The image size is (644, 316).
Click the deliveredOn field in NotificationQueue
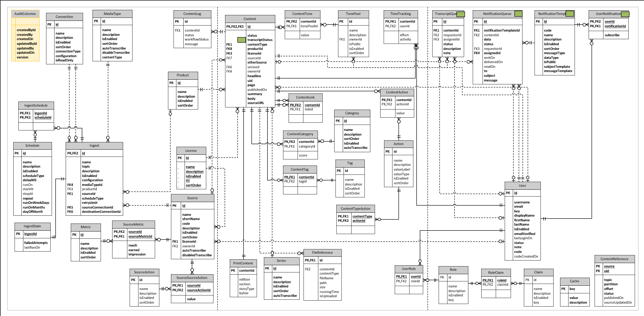(493, 62)
